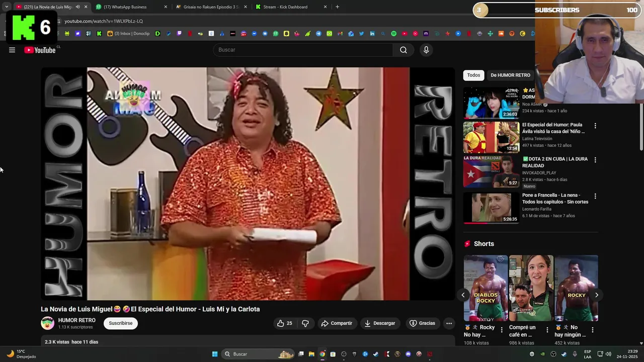The image size is (644, 362).
Task: Switch to the Grisaia no Rakuen tab
Action: click(x=211, y=7)
